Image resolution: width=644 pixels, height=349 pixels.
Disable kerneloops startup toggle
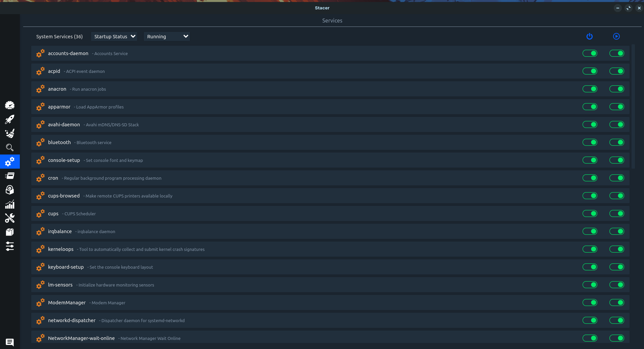(590, 249)
